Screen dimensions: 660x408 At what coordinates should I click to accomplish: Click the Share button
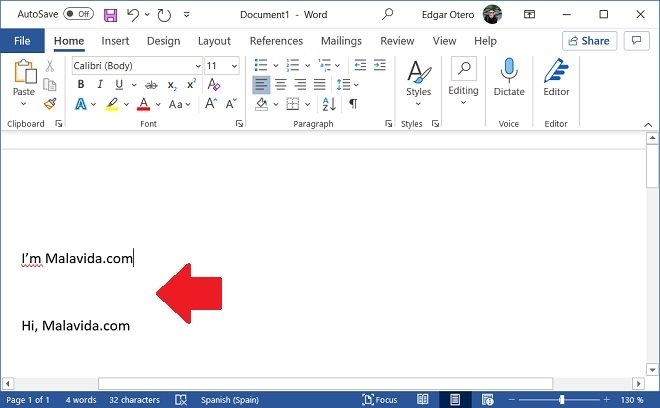(589, 41)
